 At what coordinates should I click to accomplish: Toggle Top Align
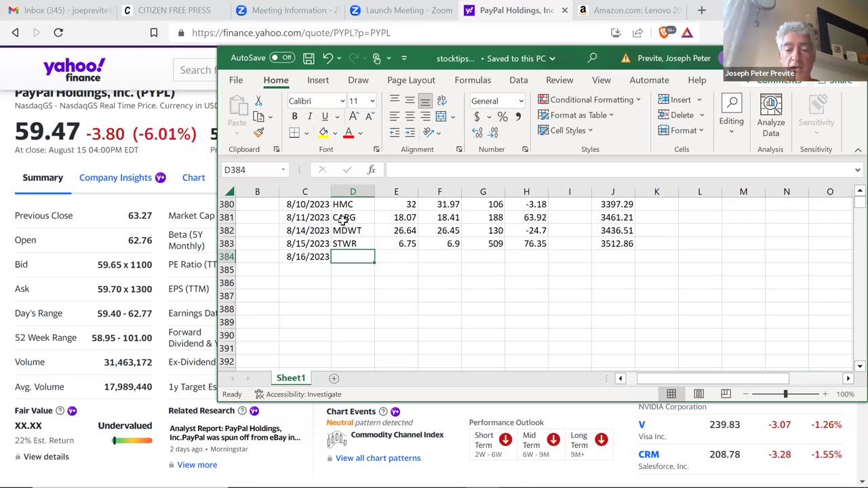tap(395, 100)
